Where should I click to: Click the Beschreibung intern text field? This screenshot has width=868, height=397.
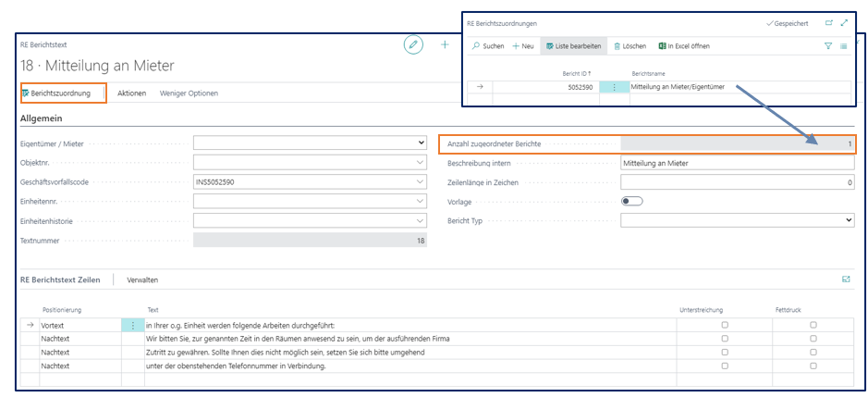(x=737, y=163)
